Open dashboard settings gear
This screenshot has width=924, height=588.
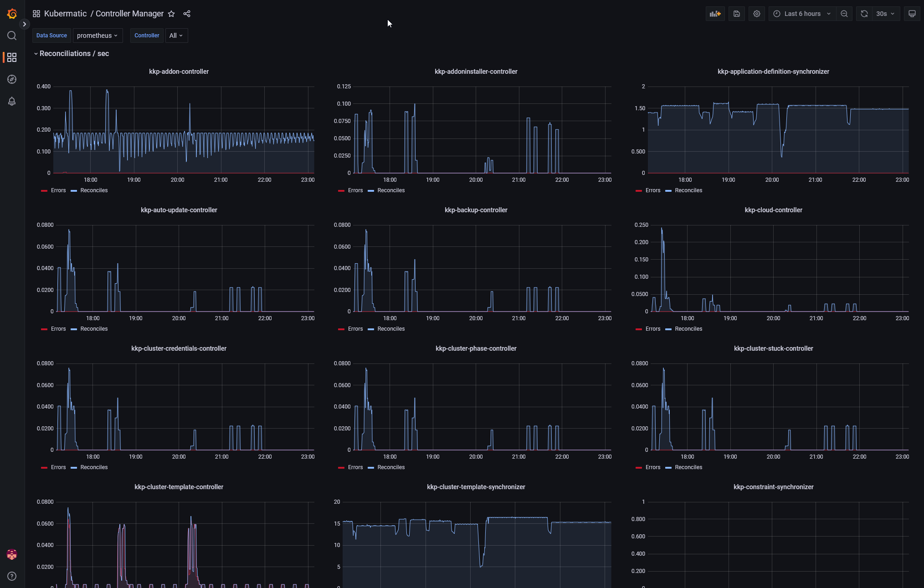coord(757,14)
